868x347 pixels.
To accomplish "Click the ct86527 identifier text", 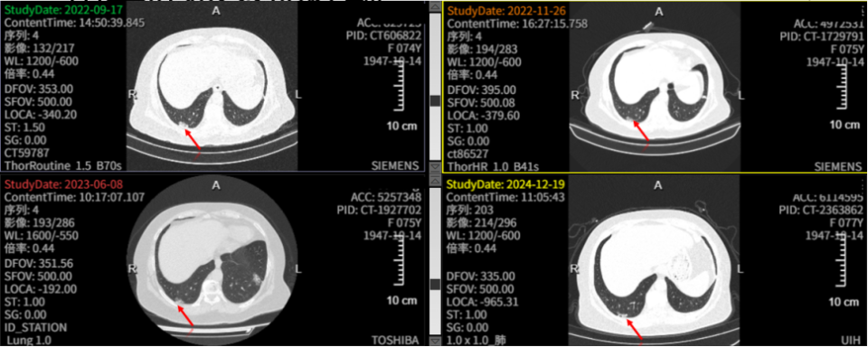I will click(x=468, y=153).
